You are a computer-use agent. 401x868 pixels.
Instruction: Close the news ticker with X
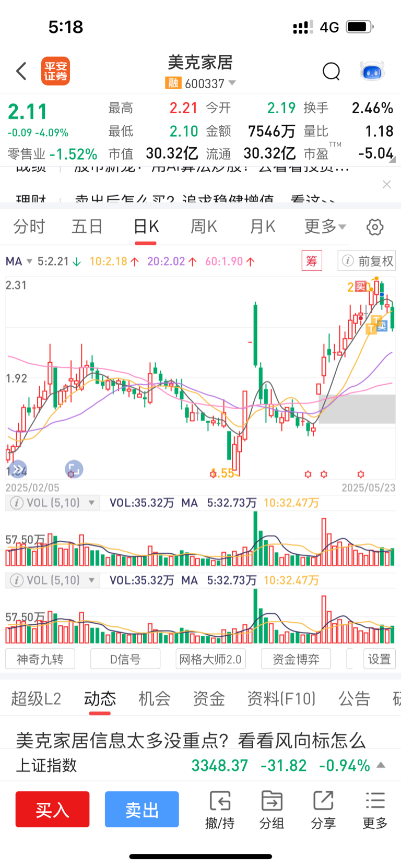click(x=386, y=184)
